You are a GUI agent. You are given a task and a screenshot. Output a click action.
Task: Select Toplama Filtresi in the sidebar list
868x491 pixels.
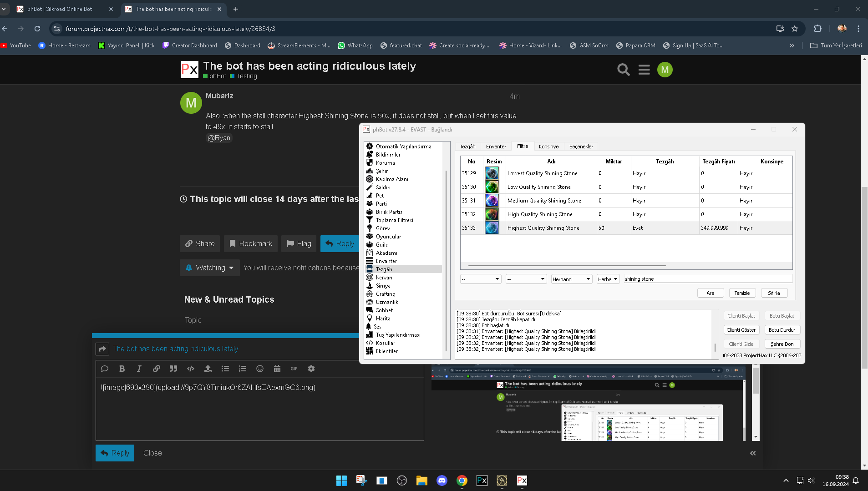pyautogui.click(x=394, y=220)
